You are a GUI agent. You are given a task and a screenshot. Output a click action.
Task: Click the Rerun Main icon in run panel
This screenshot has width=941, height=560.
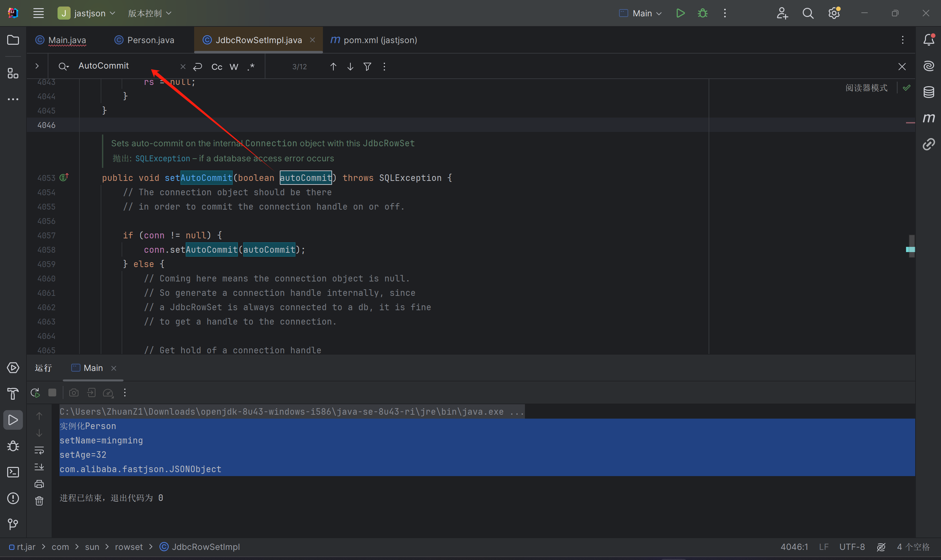pyautogui.click(x=35, y=392)
